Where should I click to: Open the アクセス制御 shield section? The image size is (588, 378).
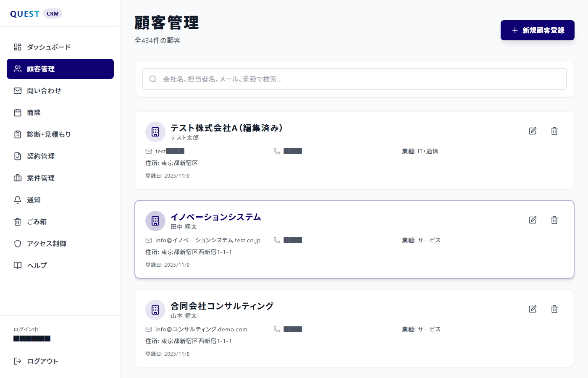pyautogui.click(x=46, y=243)
